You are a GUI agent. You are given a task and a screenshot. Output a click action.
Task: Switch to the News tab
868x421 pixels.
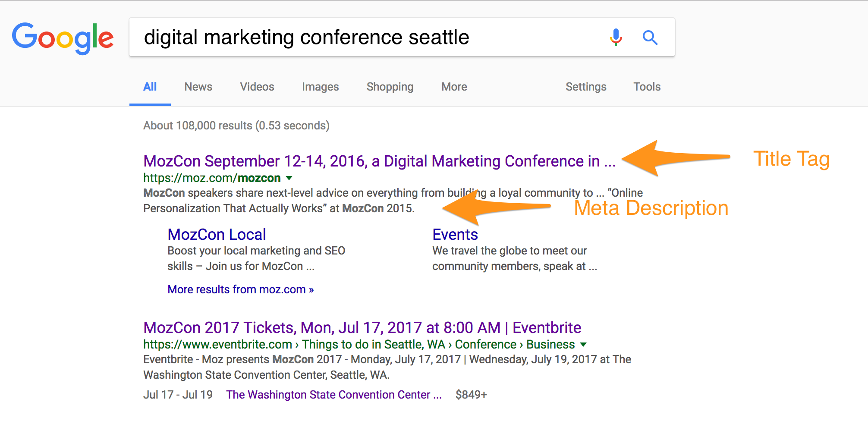pos(198,87)
